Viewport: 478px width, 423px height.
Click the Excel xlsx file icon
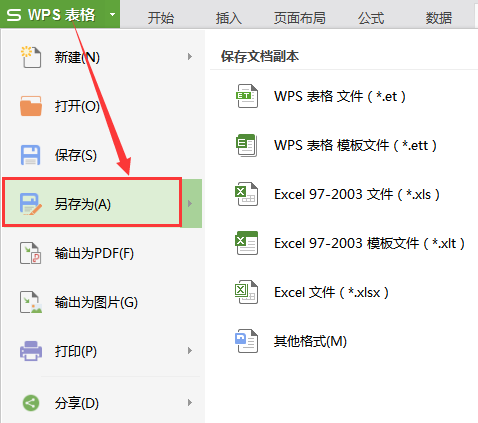point(247,292)
